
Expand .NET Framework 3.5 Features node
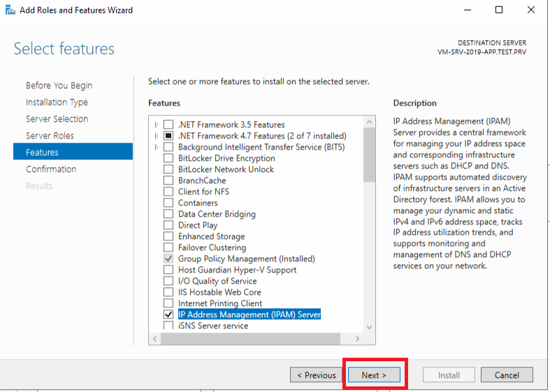157,124
